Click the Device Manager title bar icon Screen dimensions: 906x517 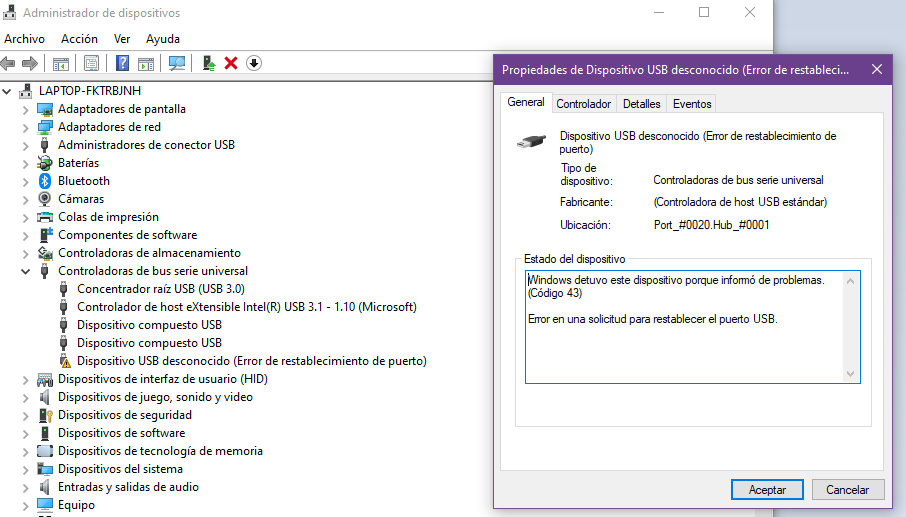(x=9, y=12)
